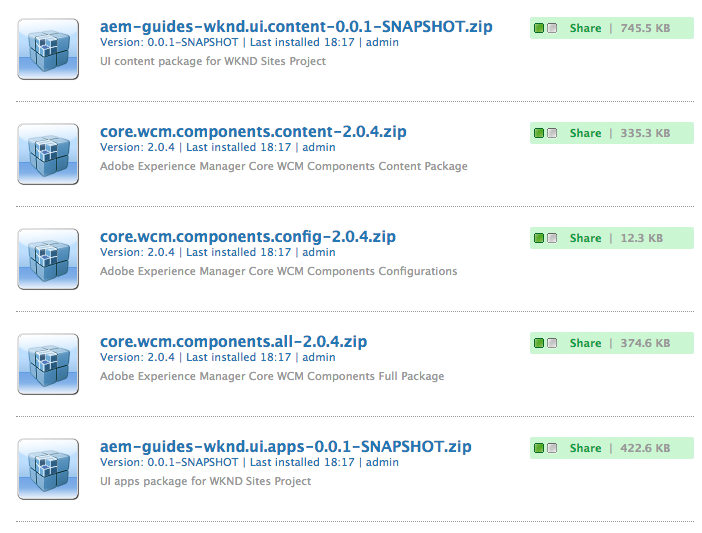Click green installed status square for aem-guides-wknd.ui.content
Screen dimensions: 702x533
(x=539, y=28)
